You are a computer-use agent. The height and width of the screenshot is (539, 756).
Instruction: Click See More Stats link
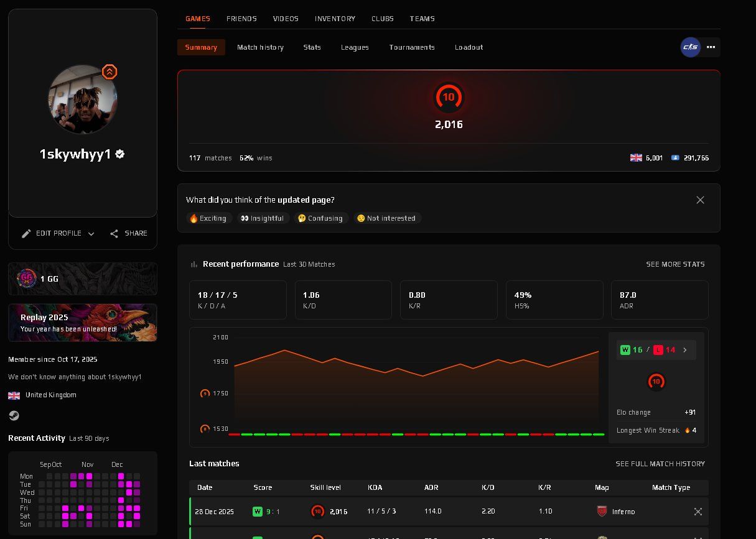point(675,264)
